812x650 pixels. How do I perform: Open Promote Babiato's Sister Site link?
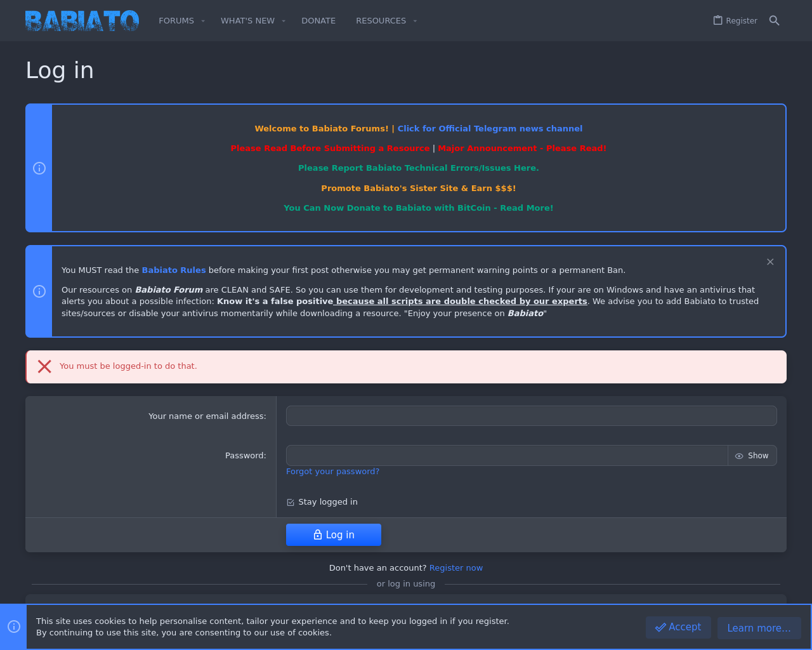tap(419, 189)
